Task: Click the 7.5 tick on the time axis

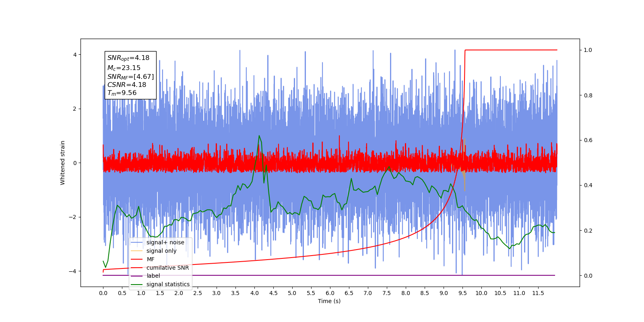Action: click(x=387, y=293)
